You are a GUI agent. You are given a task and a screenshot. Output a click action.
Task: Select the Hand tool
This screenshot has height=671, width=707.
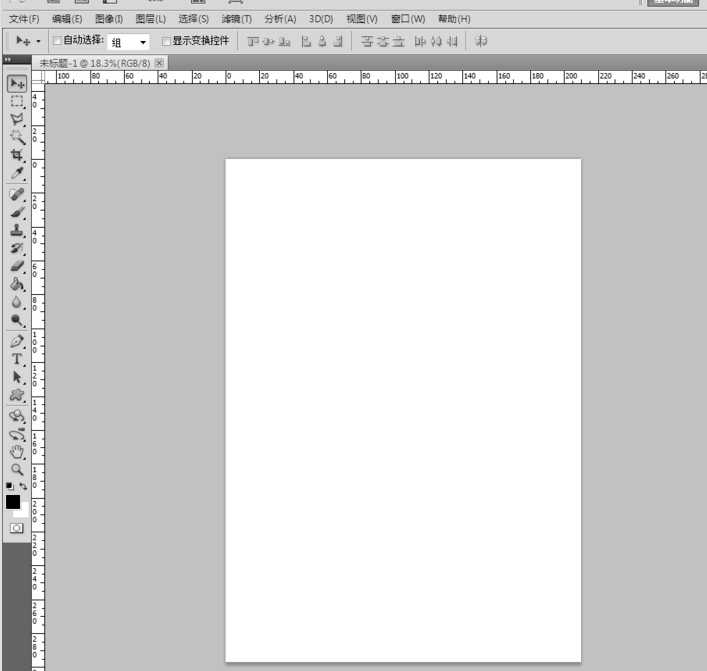(17, 452)
